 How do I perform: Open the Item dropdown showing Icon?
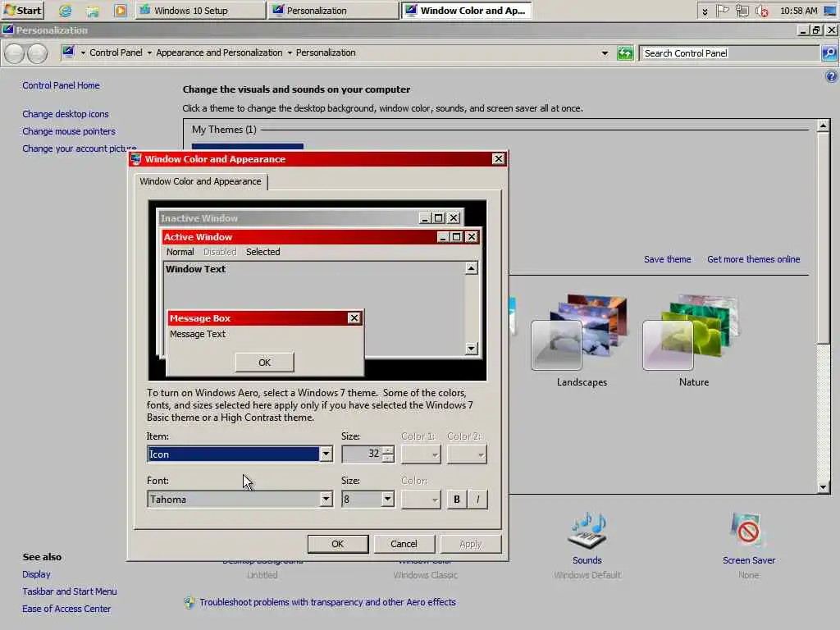[240, 454]
